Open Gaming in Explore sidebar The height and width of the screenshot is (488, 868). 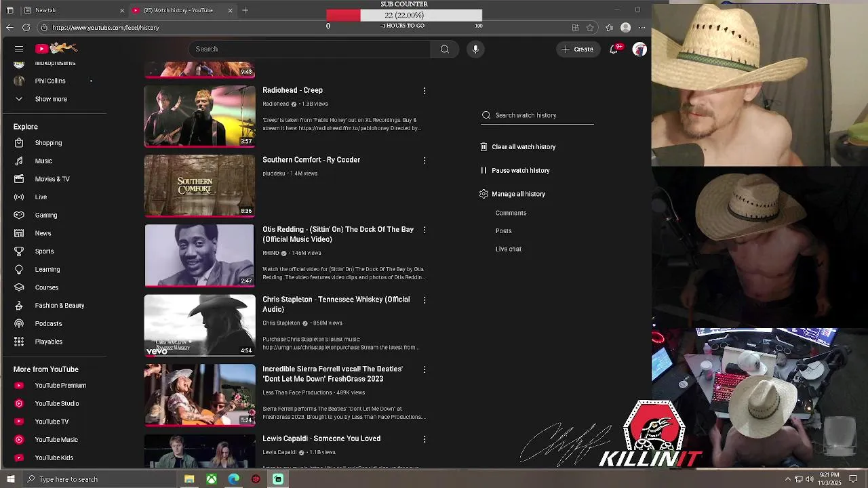pyautogui.click(x=46, y=215)
